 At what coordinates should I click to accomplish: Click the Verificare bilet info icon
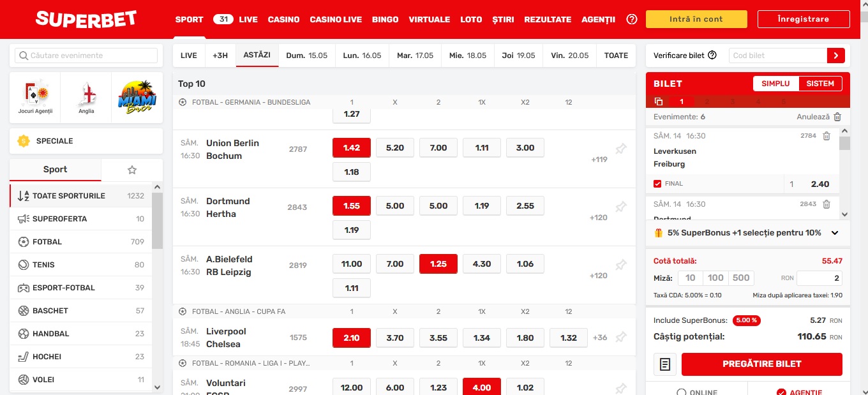(x=712, y=56)
